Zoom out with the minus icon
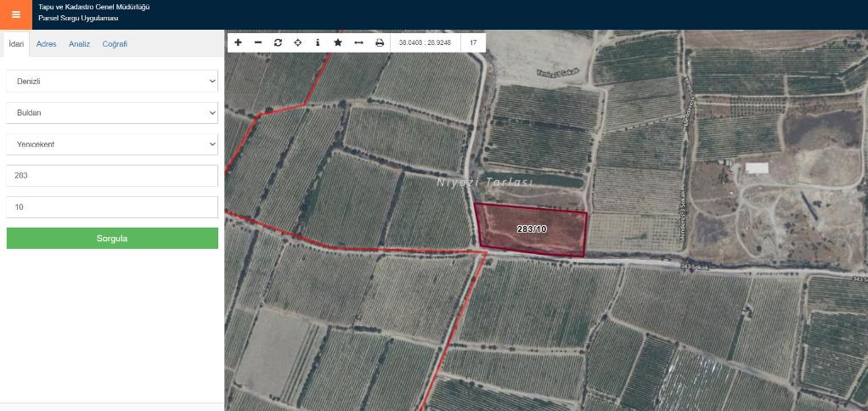The width and height of the screenshot is (868, 411). 258,42
